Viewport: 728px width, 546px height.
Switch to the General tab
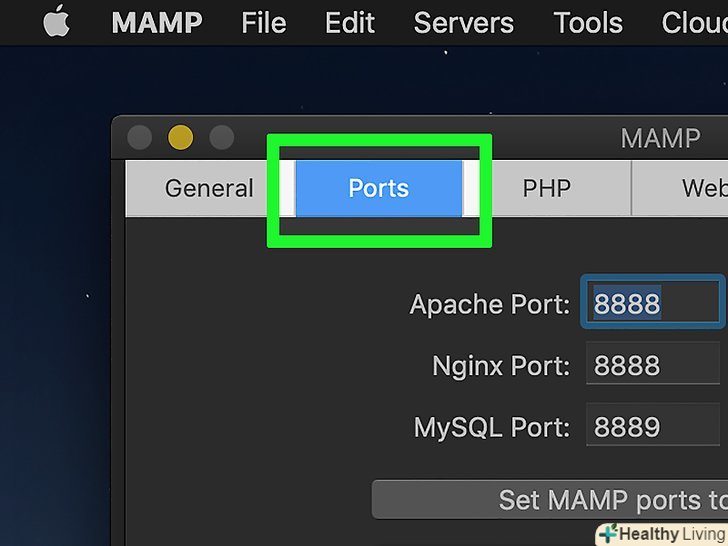(x=209, y=188)
